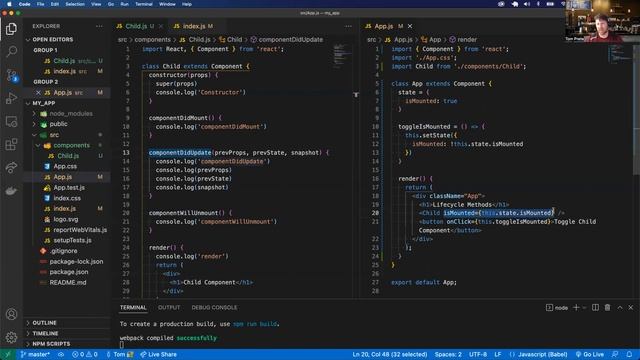Open Source Control view icon

click(11, 75)
